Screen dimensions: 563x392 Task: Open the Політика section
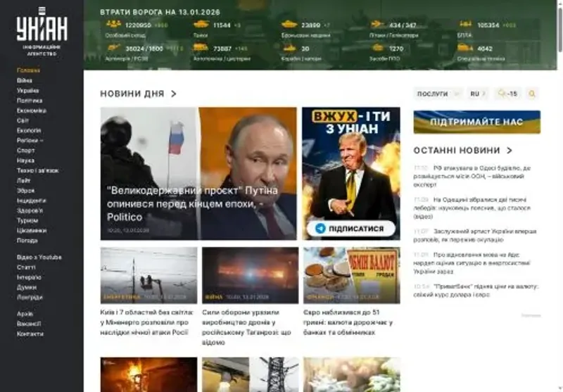[x=30, y=101]
